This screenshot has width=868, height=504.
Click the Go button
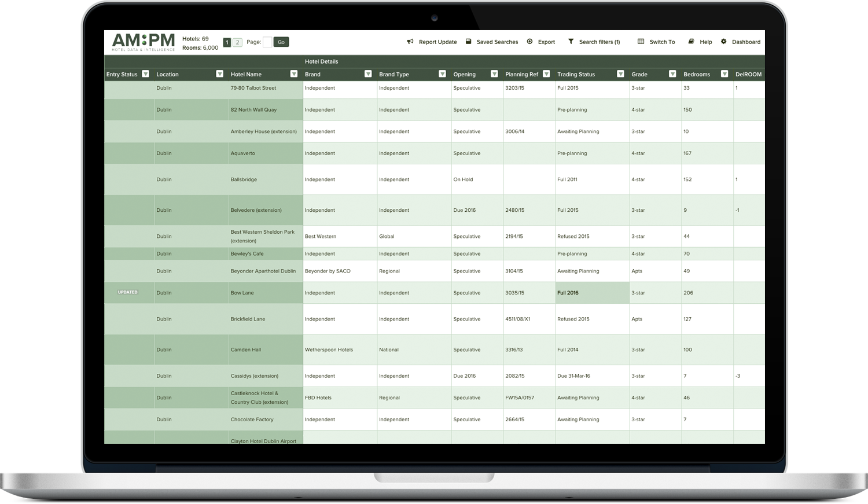point(281,42)
